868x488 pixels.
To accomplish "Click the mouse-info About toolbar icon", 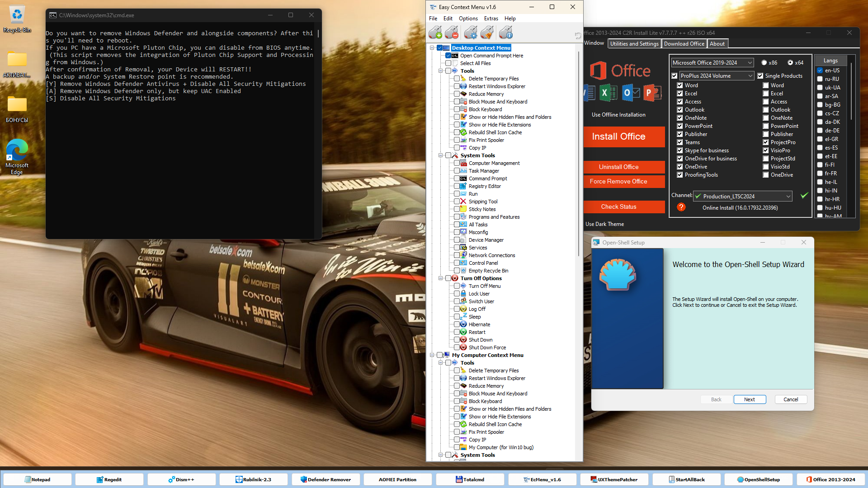I will coord(506,33).
